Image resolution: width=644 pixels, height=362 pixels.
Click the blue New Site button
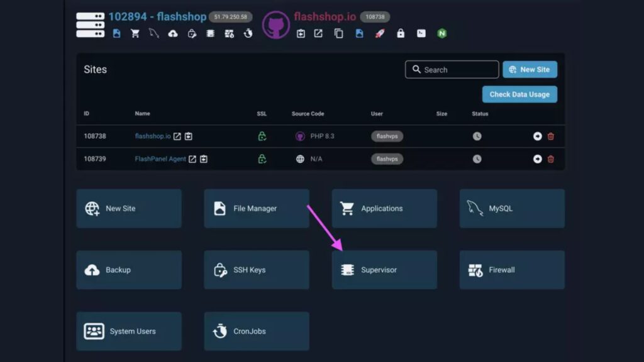click(530, 69)
